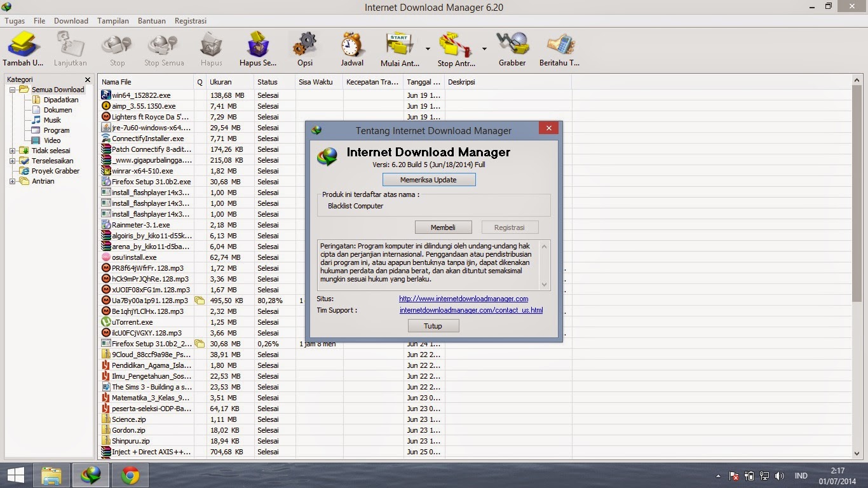The image size is (868, 488).
Task: Sort the list by Ukuran column
Action: 229,82
